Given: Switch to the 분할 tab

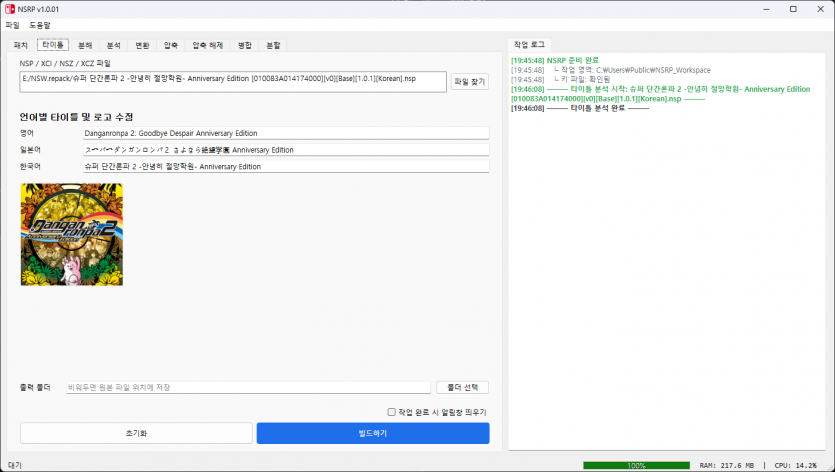Looking at the screenshot, I should (x=273, y=45).
